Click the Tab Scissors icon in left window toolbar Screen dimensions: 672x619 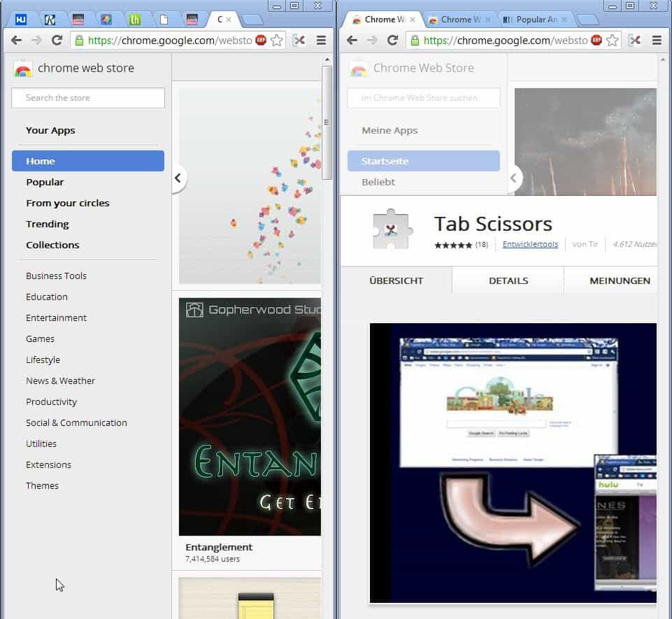click(x=299, y=41)
